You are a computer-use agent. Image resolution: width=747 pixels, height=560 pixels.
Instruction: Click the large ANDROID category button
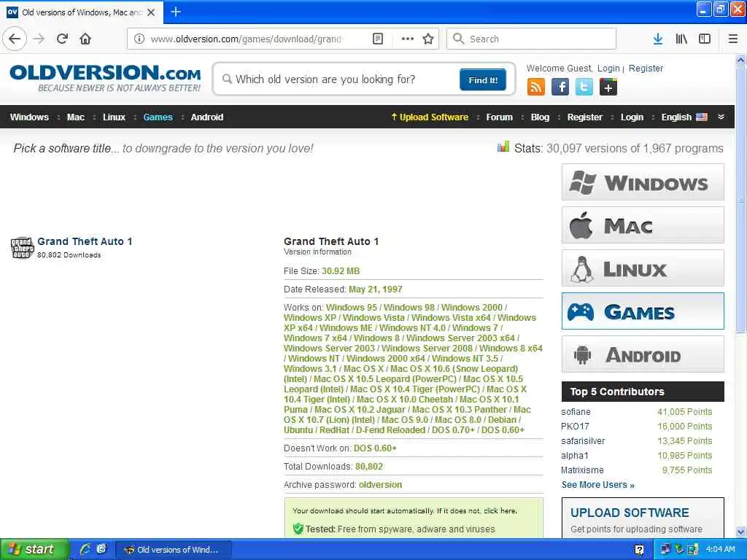(x=643, y=354)
